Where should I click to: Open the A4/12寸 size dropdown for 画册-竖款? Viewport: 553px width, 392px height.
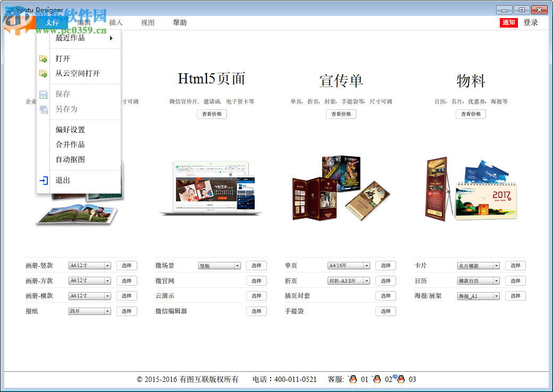click(89, 265)
